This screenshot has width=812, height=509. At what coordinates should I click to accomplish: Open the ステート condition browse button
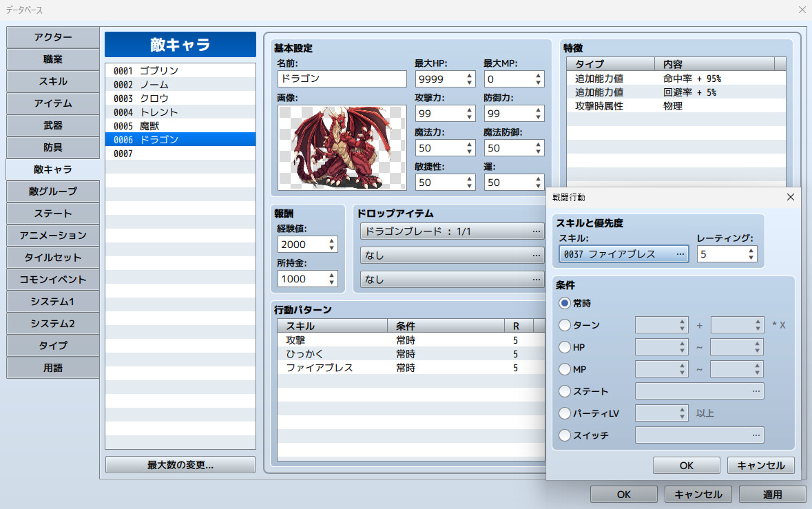click(x=755, y=391)
